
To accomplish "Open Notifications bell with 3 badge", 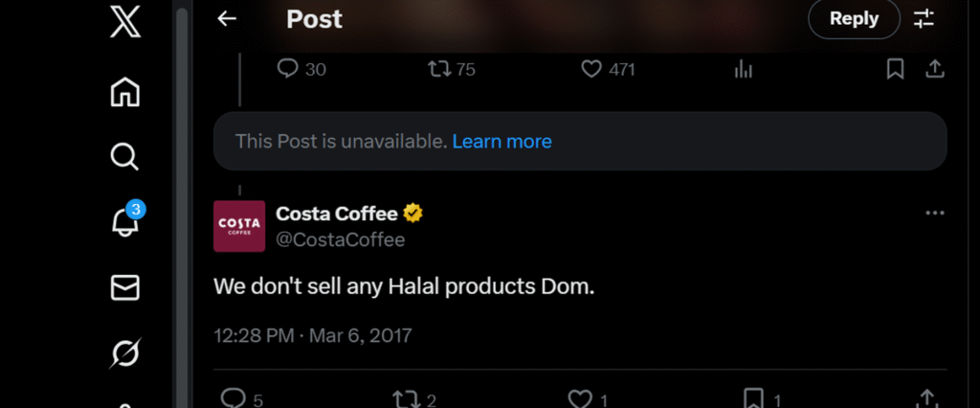I will pyautogui.click(x=124, y=222).
